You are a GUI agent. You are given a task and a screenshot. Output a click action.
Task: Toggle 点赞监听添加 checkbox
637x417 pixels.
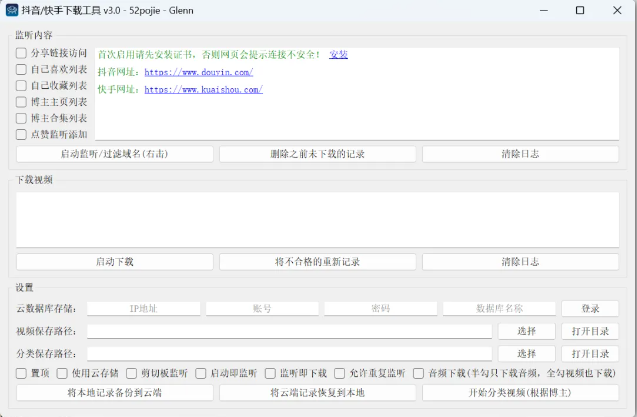[21, 135]
